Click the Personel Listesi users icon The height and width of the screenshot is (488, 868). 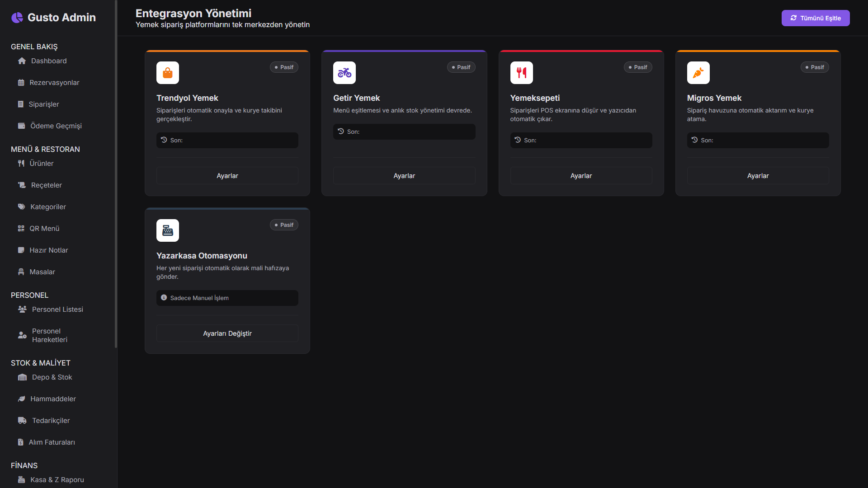point(22,310)
